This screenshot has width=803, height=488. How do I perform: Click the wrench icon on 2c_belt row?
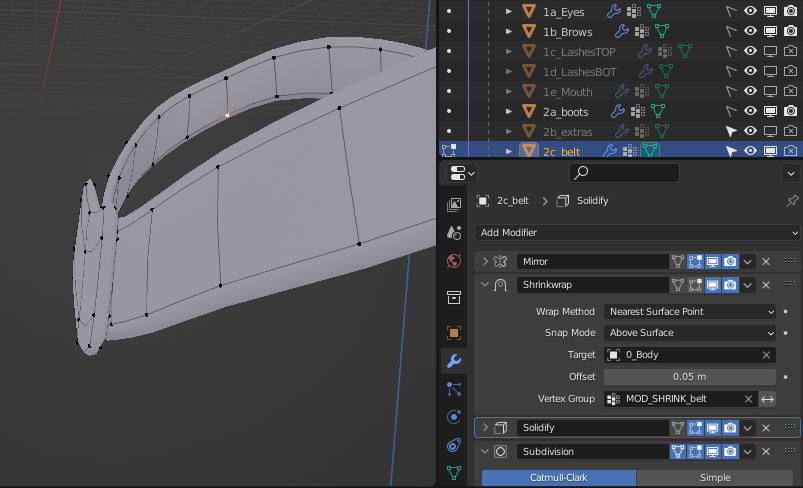(609, 151)
